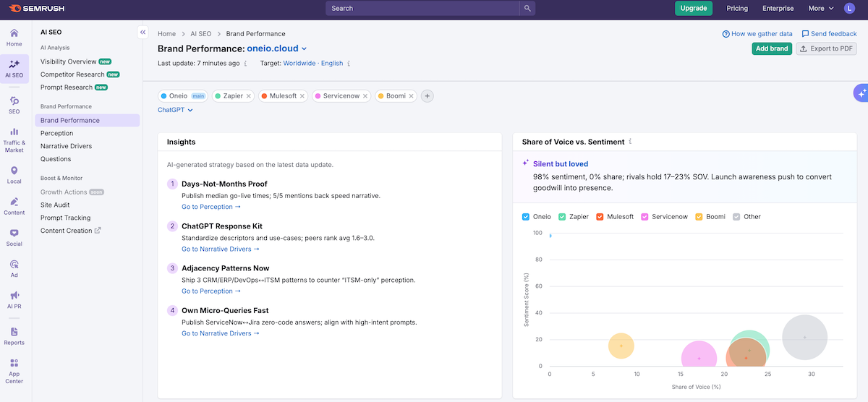Viewport: 868px width, 402px height.
Task: Click the Worldwide · English target link
Action: pyautogui.click(x=313, y=64)
